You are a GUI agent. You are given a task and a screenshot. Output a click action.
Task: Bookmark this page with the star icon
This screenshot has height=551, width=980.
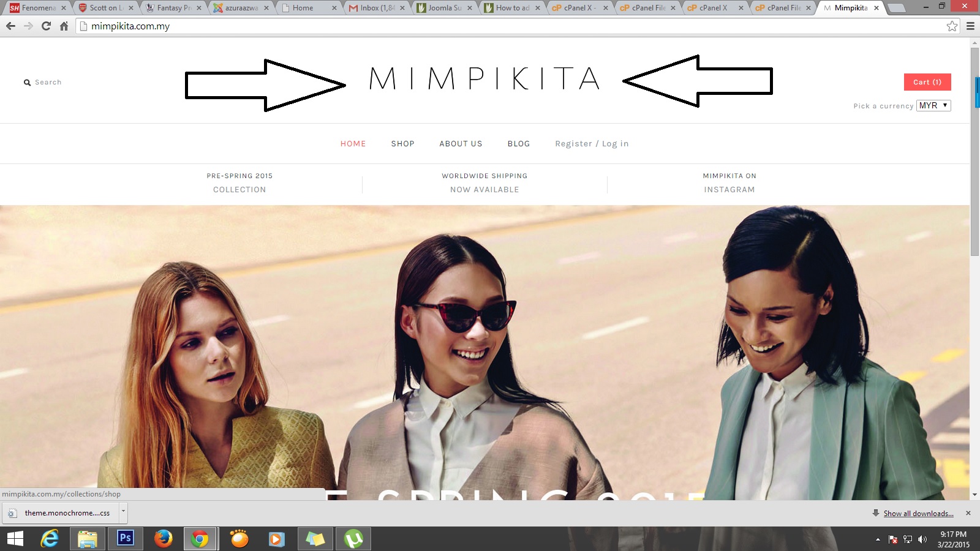coord(952,26)
